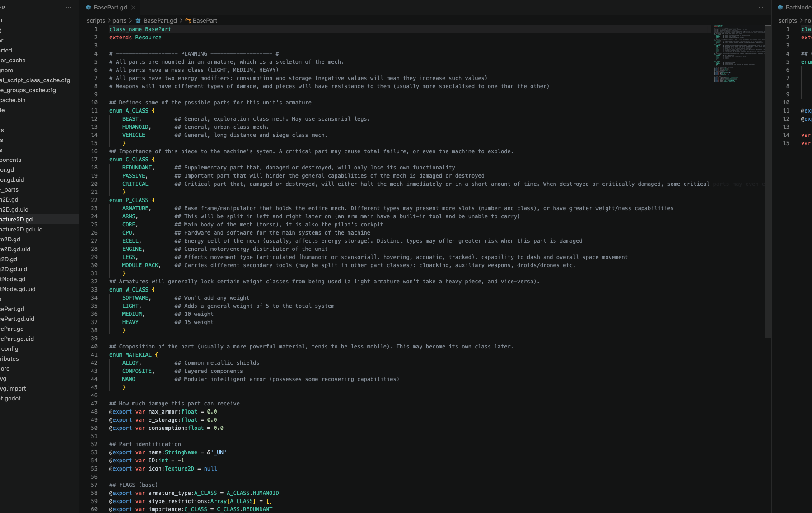
Task: Click the NANO enum member
Action: pos(129,379)
